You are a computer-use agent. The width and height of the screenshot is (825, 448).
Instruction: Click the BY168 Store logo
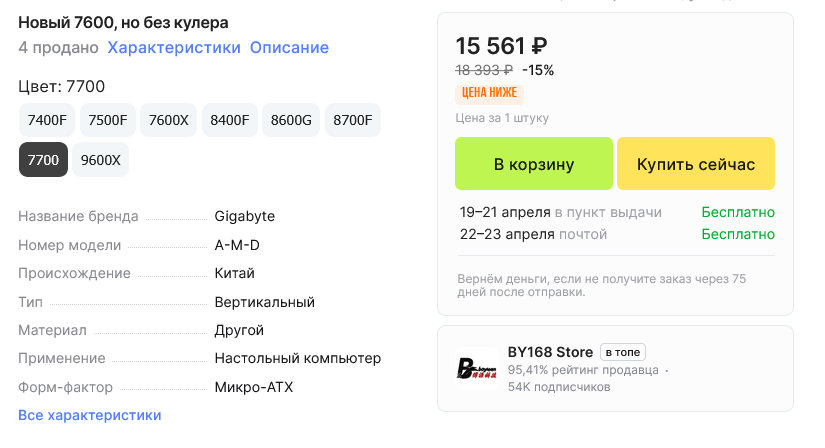click(477, 368)
